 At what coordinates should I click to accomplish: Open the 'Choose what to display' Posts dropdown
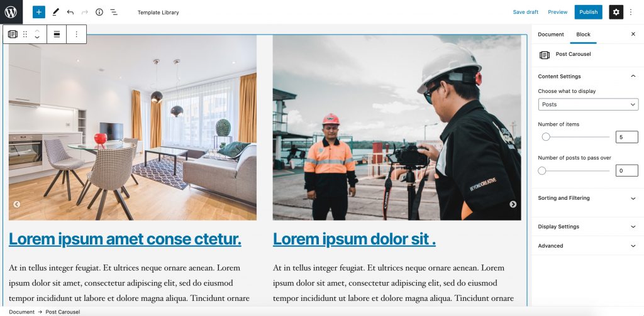point(588,104)
